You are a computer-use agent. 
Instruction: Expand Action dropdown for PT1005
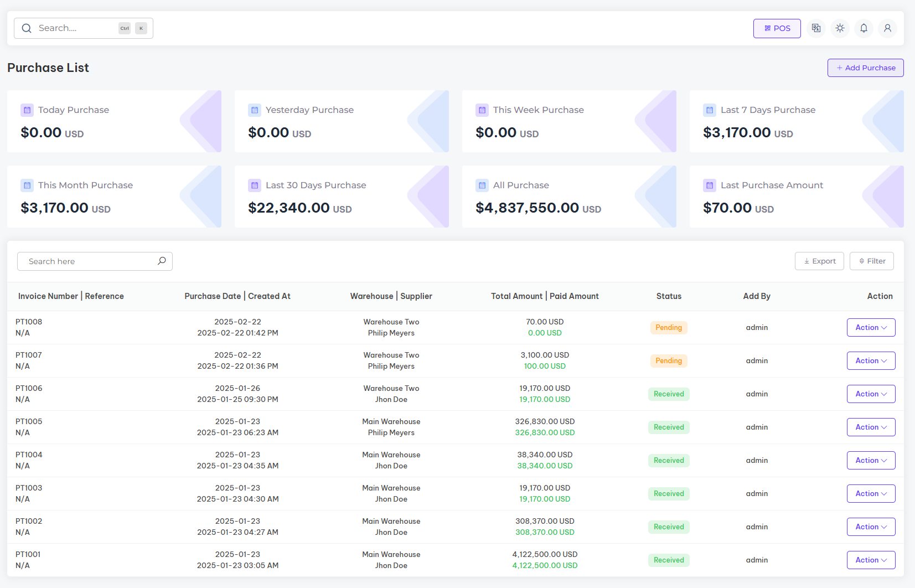tap(871, 427)
